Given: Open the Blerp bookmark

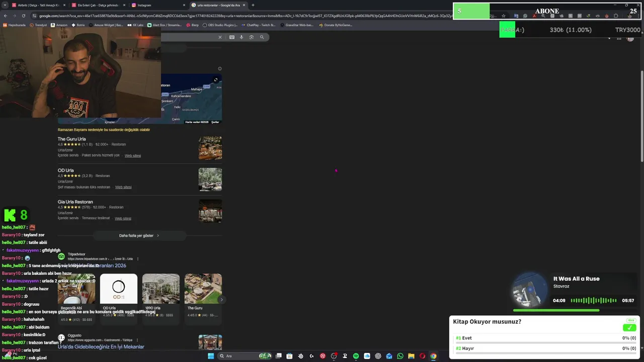Looking at the screenshot, I should pos(192,25).
